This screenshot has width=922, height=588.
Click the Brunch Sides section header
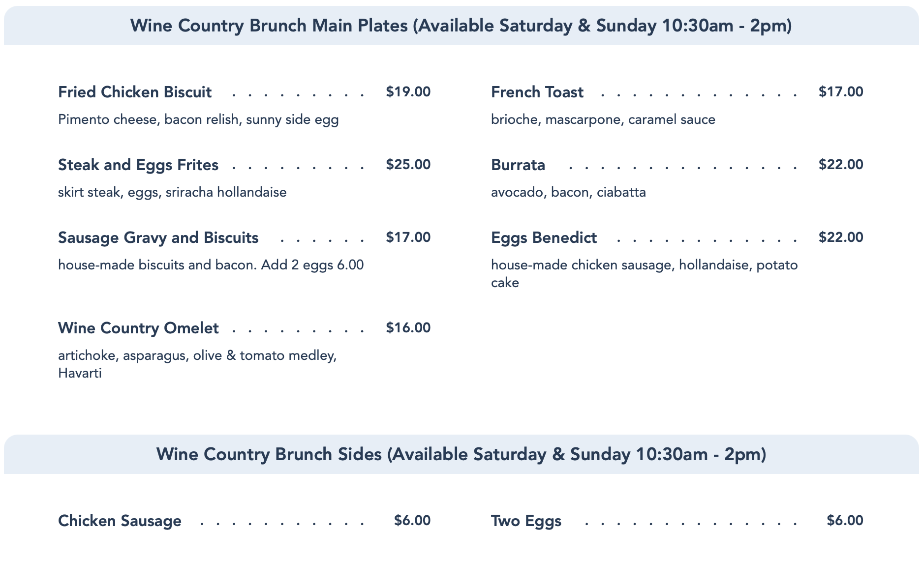pos(461,455)
